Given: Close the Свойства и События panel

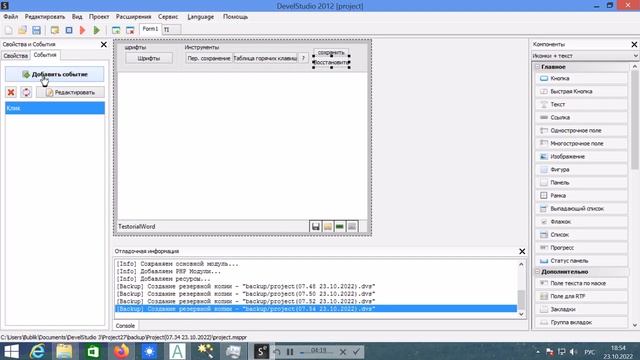Looking at the screenshot, I should point(104,44).
